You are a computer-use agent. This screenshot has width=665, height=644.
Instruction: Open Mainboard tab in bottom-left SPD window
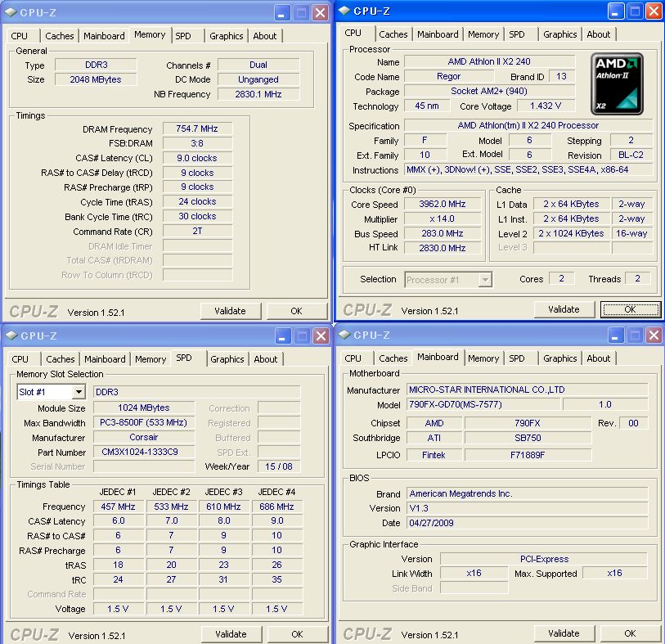tap(106, 359)
